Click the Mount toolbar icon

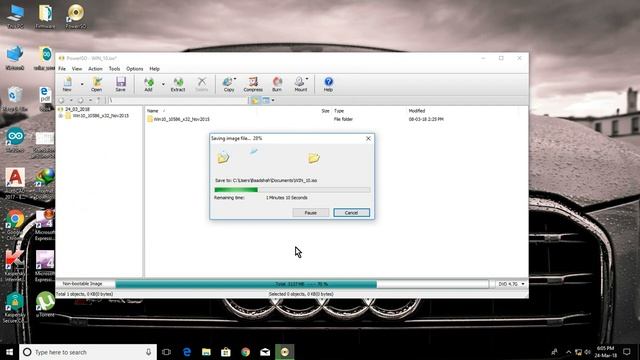point(301,84)
